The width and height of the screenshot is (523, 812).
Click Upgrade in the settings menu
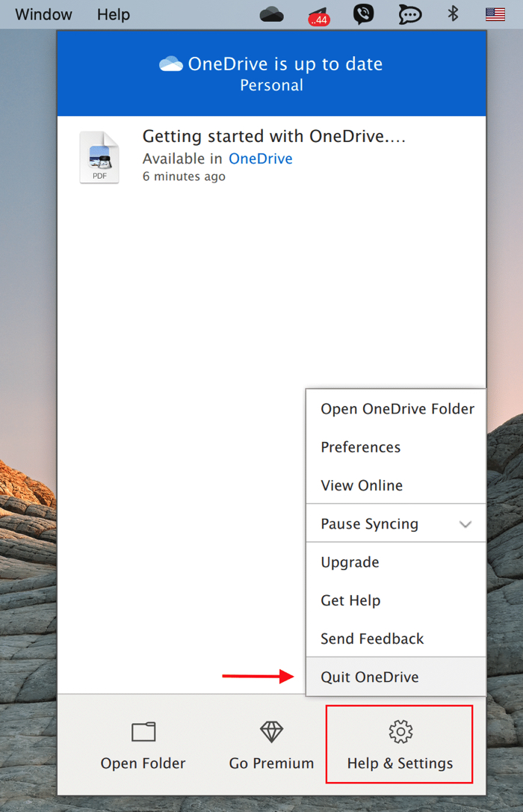coord(350,562)
